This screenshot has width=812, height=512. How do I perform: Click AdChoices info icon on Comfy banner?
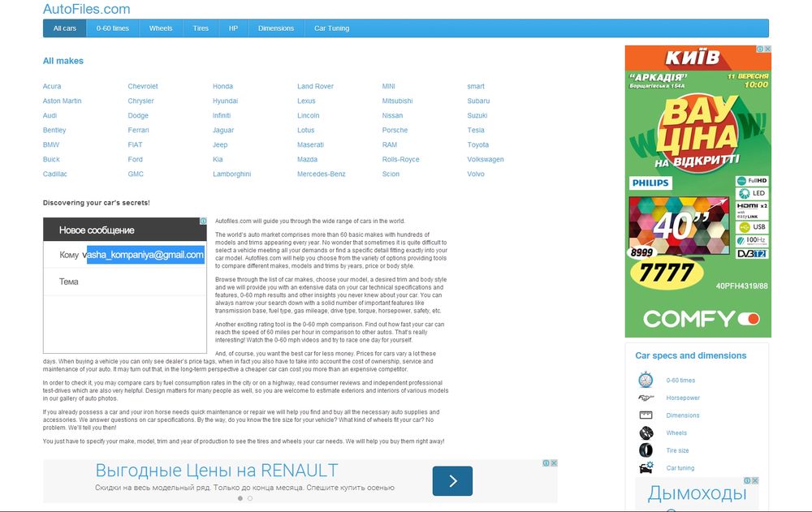click(x=760, y=49)
